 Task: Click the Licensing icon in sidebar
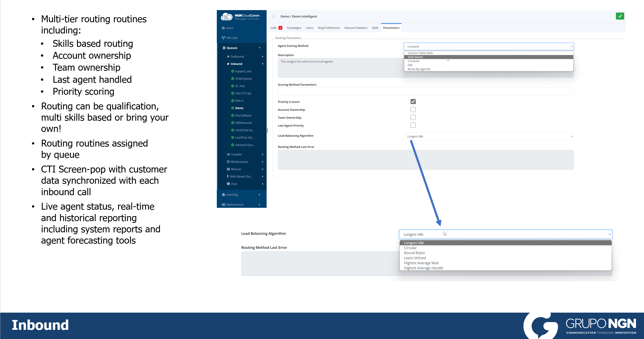pos(223,195)
